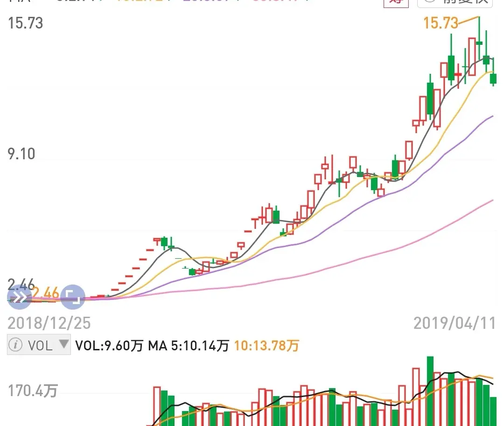504x426 pixels.
Task: Tap the last green candlestick on right
Action: (x=493, y=78)
